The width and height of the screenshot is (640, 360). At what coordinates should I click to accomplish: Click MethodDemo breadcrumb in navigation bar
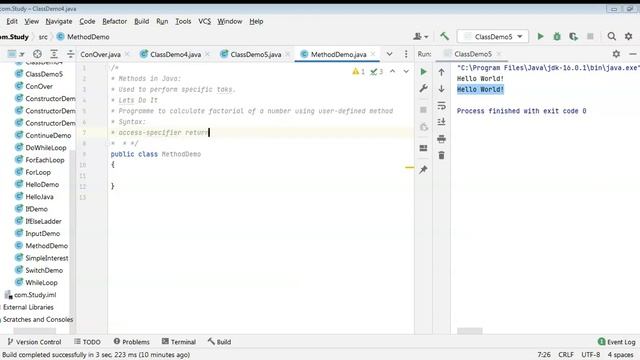83,37
